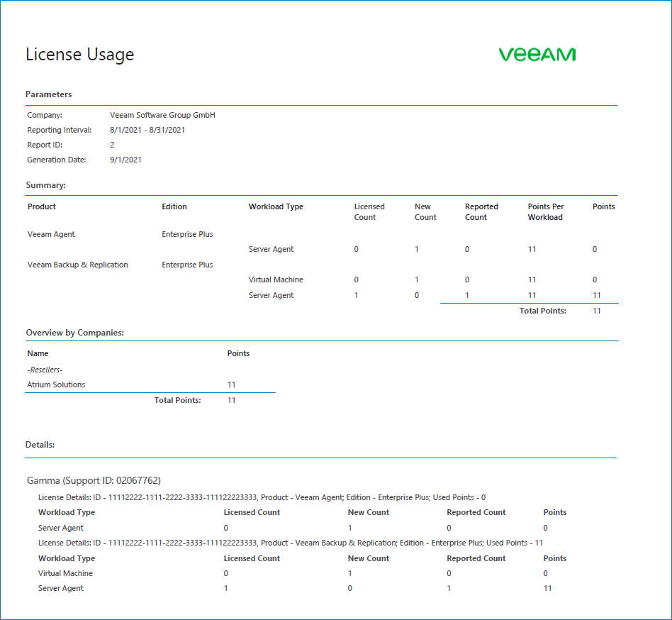Click the Details heading
Image resolution: width=672 pixels, height=620 pixels.
[x=40, y=445]
